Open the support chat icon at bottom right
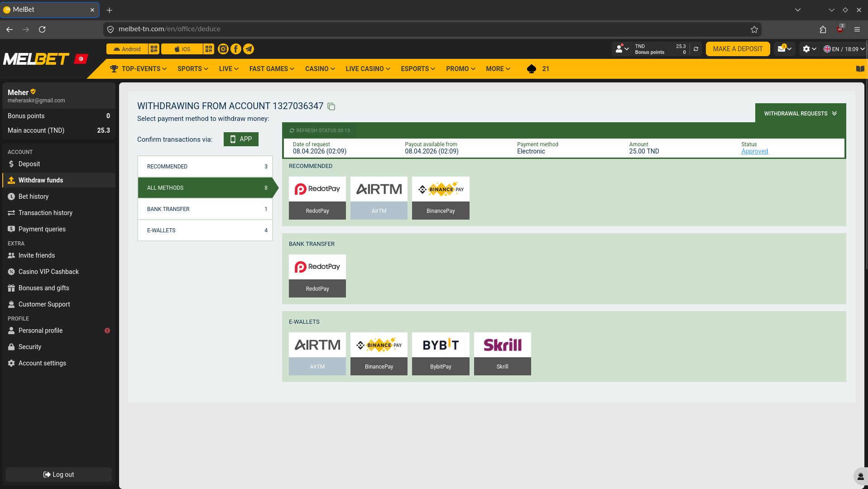The width and height of the screenshot is (868, 489). 860,476
